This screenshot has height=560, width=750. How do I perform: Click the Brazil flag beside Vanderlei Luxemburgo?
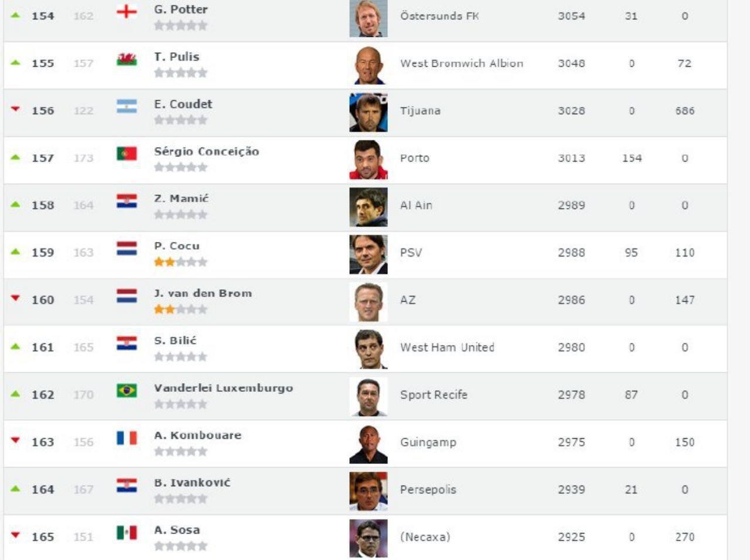pos(127,390)
